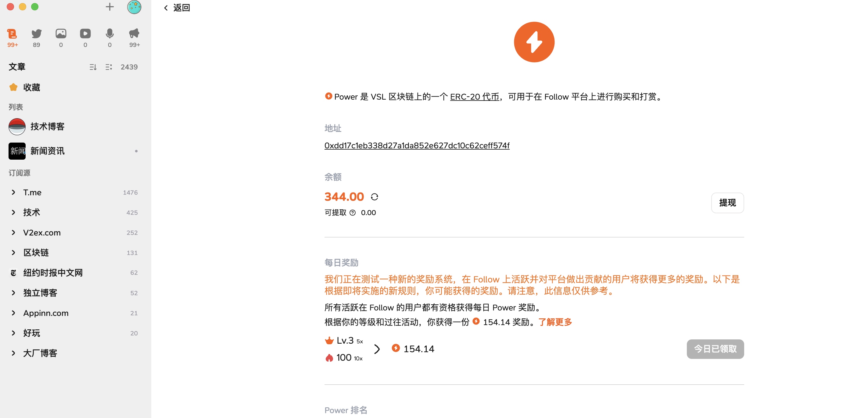Expand the V2ex.com feed folder
Screen dimensions: 868x418
(x=13, y=232)
